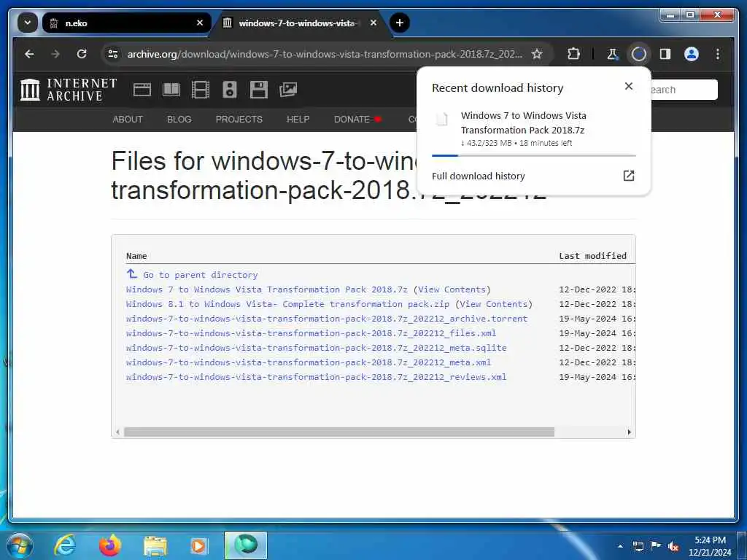Viewport: 747px width, 560px height.
Task: Click the Name column header
Action: point(136,256)
